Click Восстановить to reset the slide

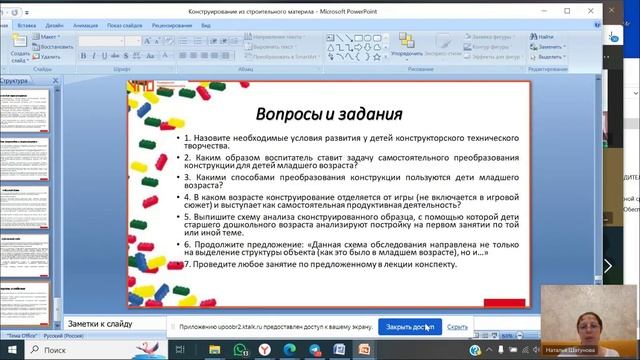pyautogui.click(x=53, y=47)
